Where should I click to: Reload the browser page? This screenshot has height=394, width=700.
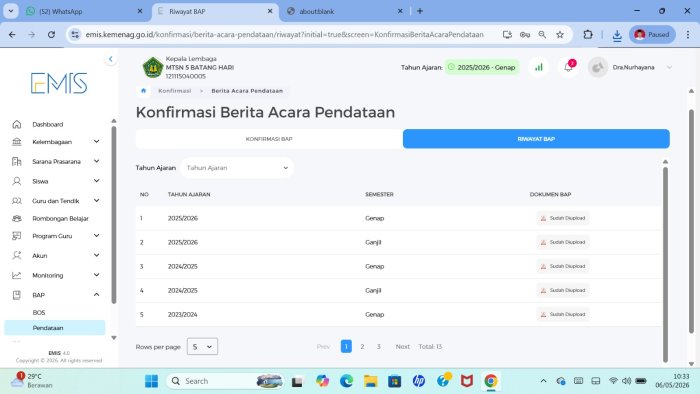click(51, 34)
